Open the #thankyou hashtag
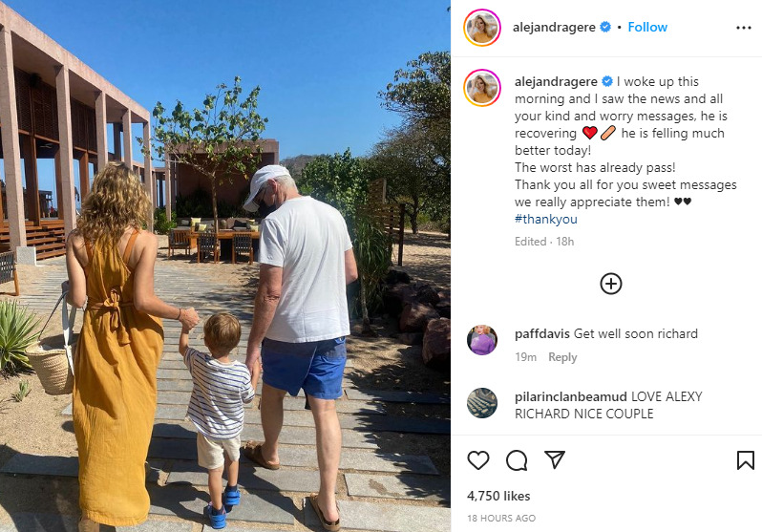The height and width of the screenshot is (532, 762). pos(546,219)
